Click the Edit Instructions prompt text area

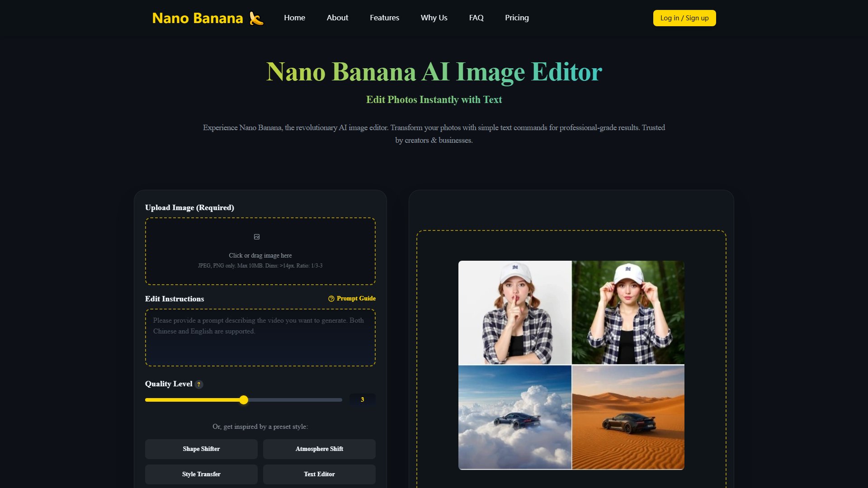[260, 338]
